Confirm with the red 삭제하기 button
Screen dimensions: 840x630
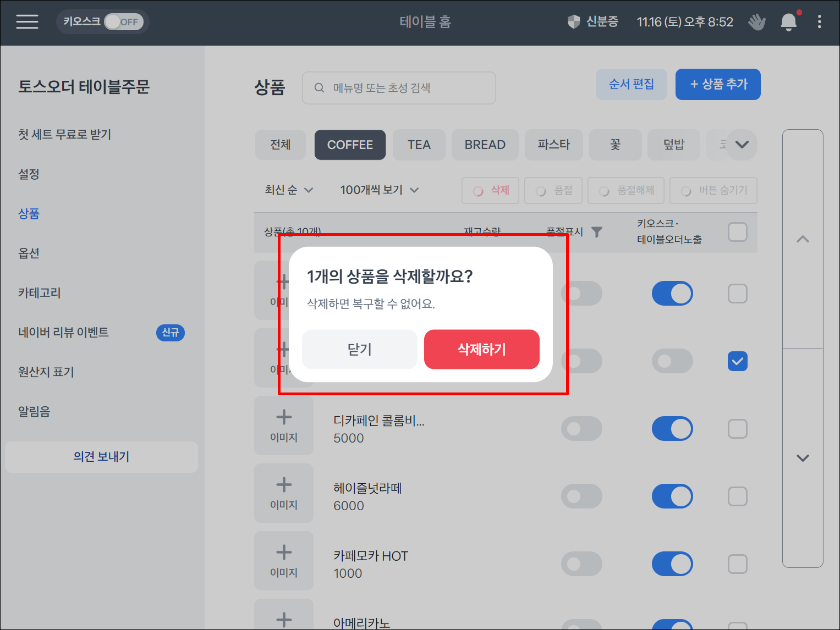481,350
